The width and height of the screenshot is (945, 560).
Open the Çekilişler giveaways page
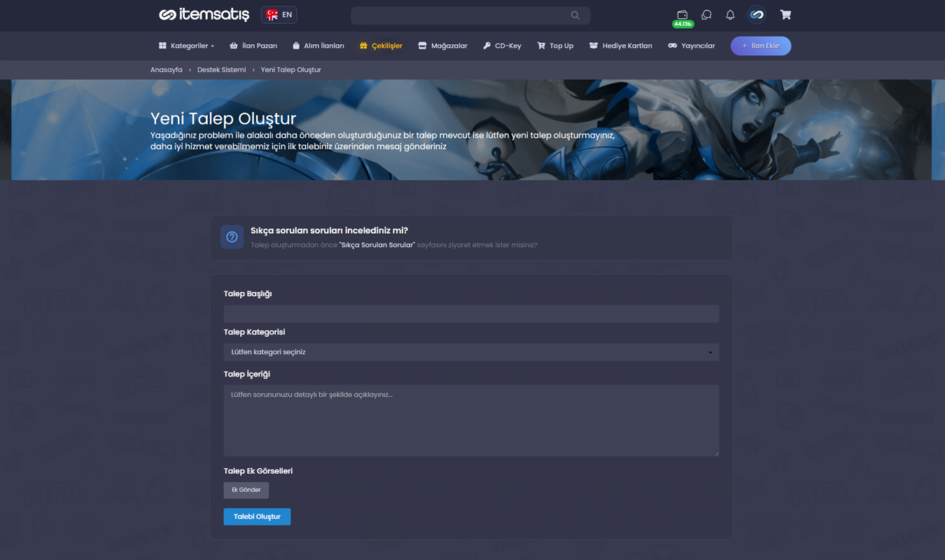click(x=381, y=45)
